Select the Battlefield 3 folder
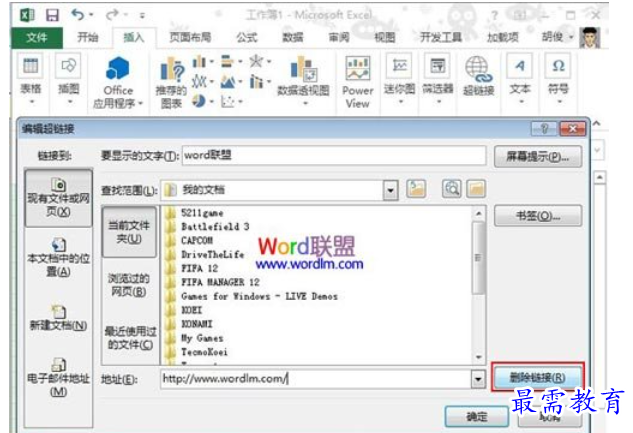 click(x=215, y=226)
